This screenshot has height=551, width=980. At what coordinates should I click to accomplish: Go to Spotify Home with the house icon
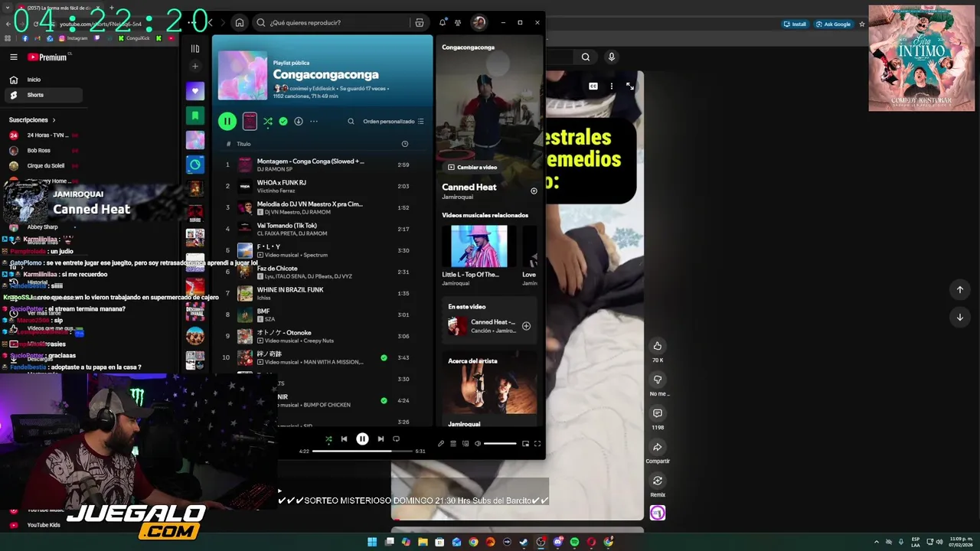pyautogui.click(x=240, y=22)
